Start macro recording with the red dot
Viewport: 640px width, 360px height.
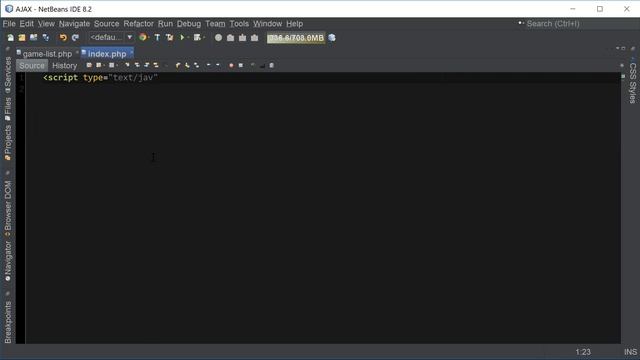point(231,65)
